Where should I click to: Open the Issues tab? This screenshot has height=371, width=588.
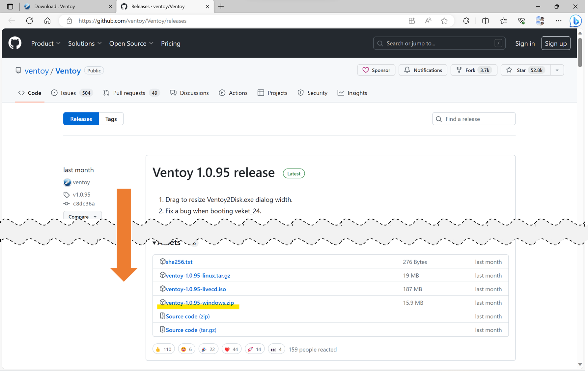point(72,93)
